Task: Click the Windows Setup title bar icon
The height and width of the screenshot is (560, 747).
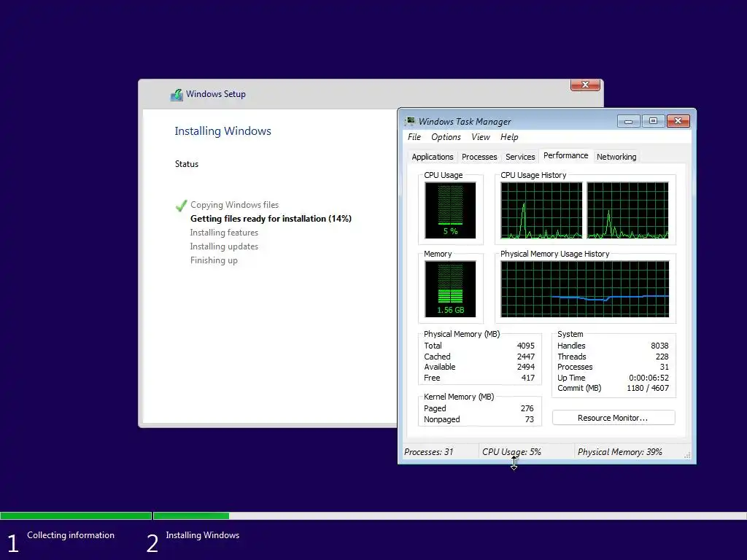Action: click(x=177, y=94)
